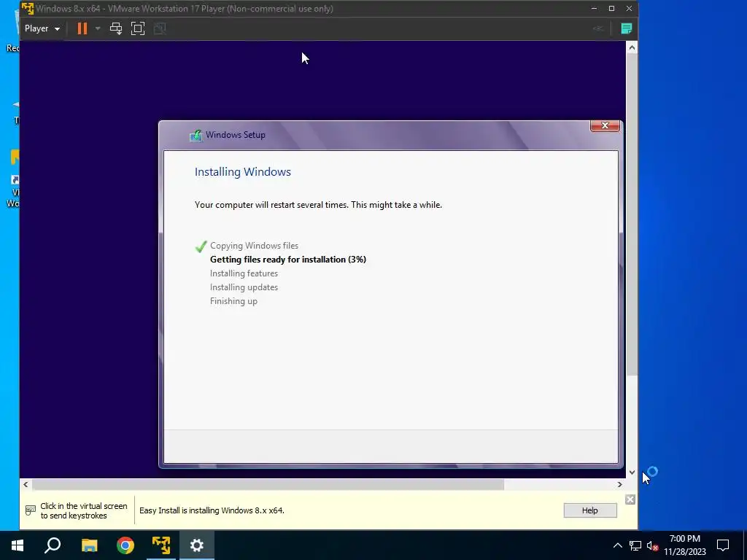Maximize the VMware Player window
Image resolution: width=747 pixels, height=560 pixels.
(612, 9)
